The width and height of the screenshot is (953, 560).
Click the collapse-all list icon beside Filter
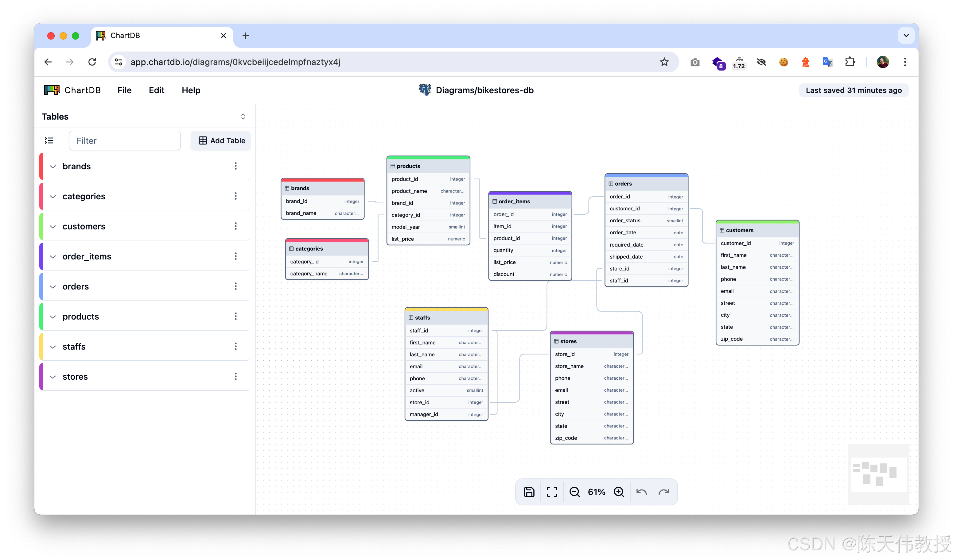pos(49,140)
